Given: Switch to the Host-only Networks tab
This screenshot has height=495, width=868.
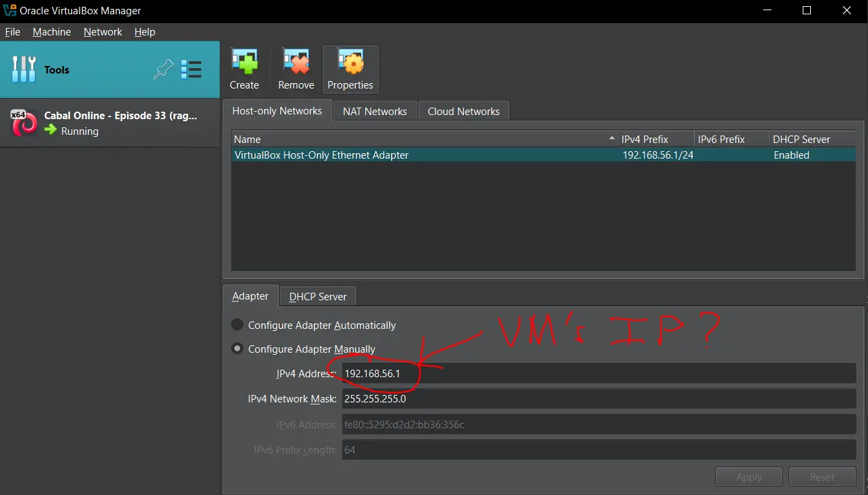Looking at the screenshot, I should pos(277,110).
